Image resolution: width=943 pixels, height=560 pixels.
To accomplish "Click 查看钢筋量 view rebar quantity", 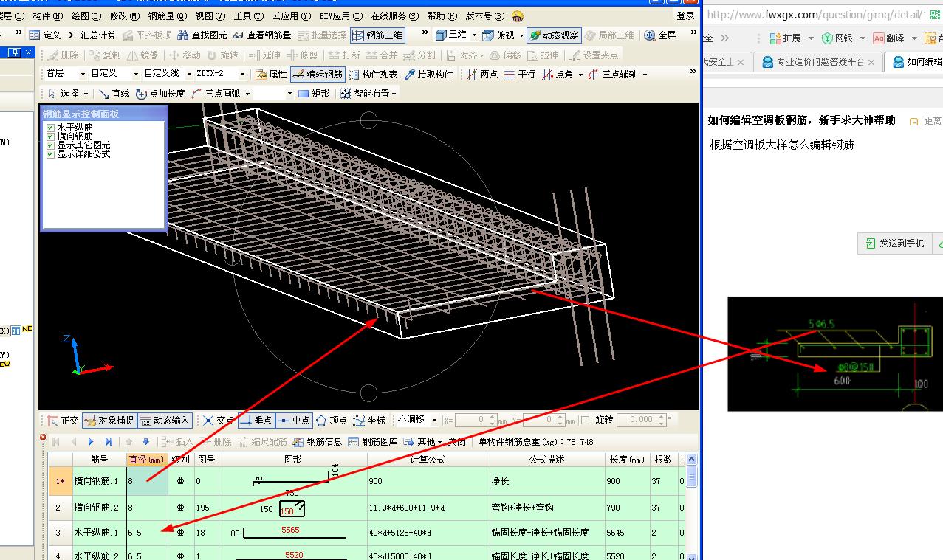I will tap(261, 35).
